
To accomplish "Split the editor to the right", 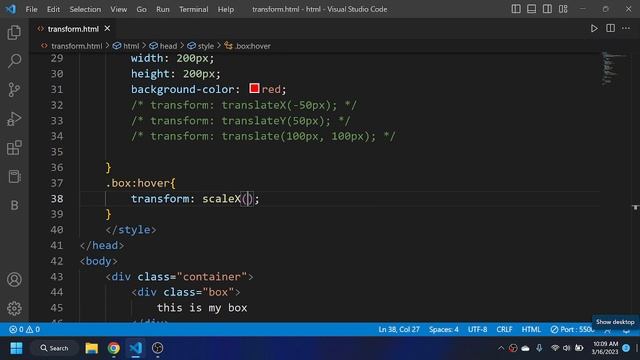I will 610,28.
